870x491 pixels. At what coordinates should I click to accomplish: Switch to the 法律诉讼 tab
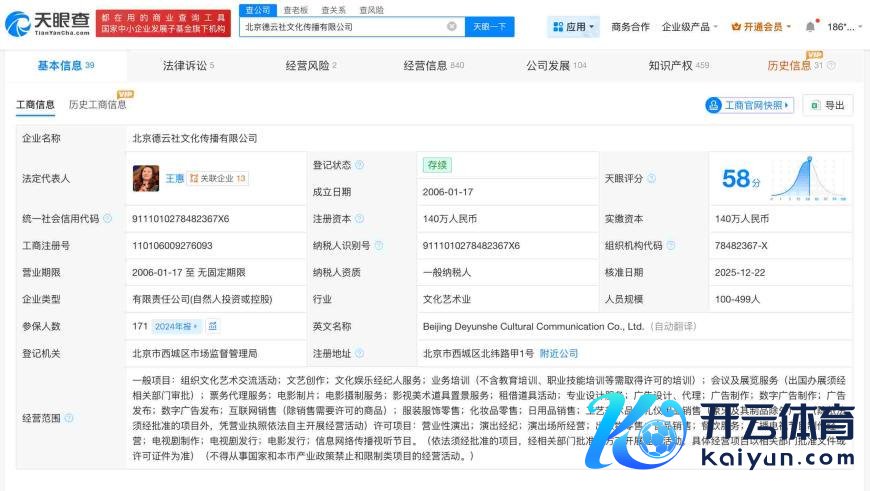[x=188, y=66]
